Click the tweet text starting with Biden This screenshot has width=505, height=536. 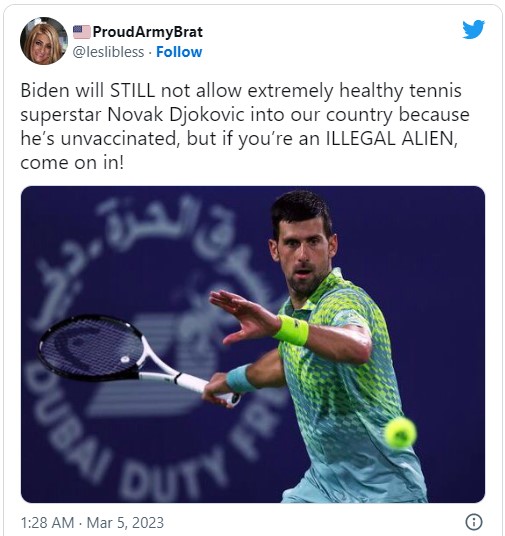pyautogui.click(x=244, y=126)
